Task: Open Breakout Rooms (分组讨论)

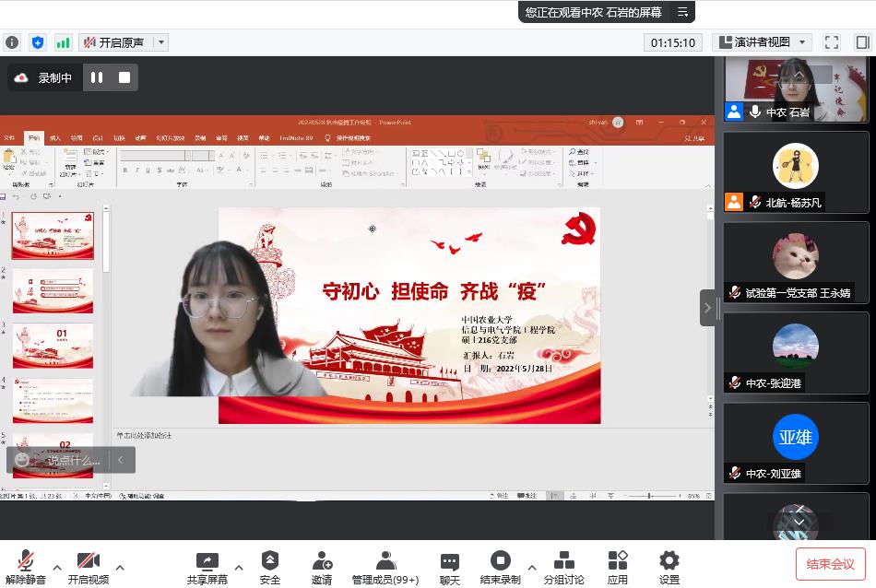Action: tap(563, 561)
